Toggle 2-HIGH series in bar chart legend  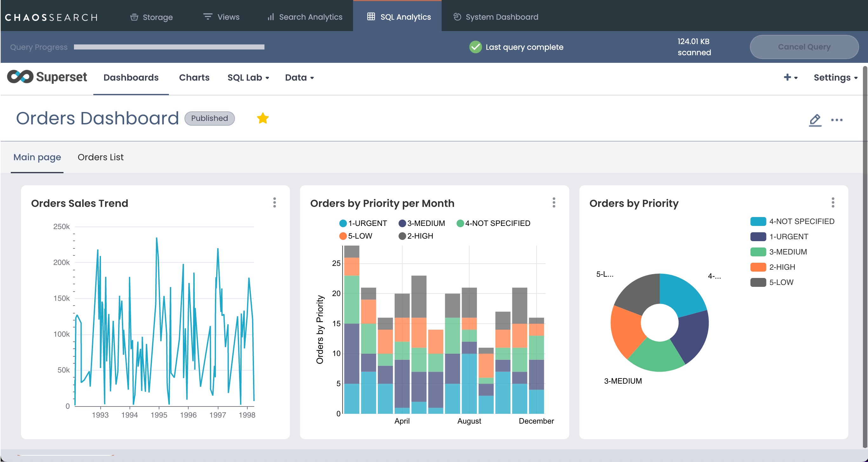pyautogui.click(x=416, y=236)
